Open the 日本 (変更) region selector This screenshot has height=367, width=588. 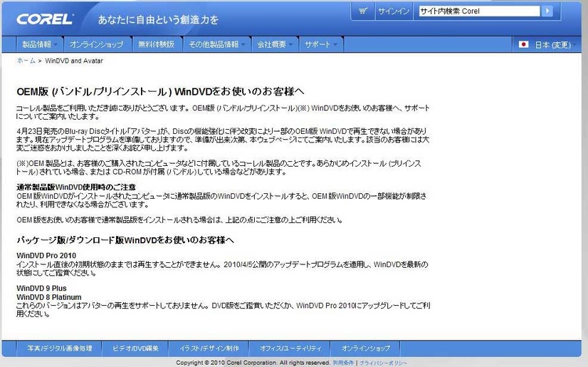[x=553, y=45]
